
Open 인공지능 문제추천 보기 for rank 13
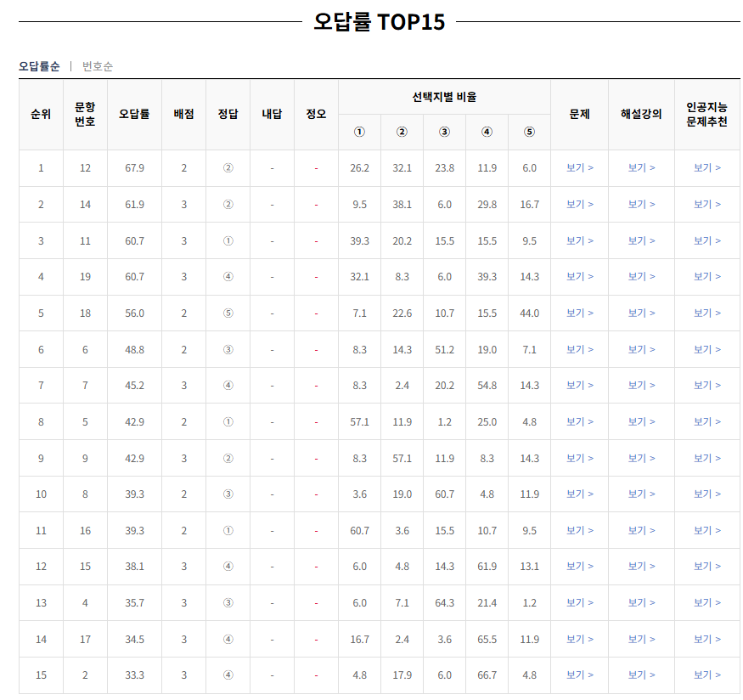[707, 602]
